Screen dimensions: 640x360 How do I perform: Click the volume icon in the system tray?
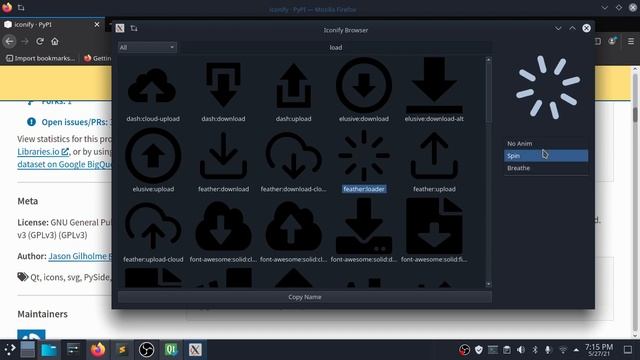click(x=521, y=350)
